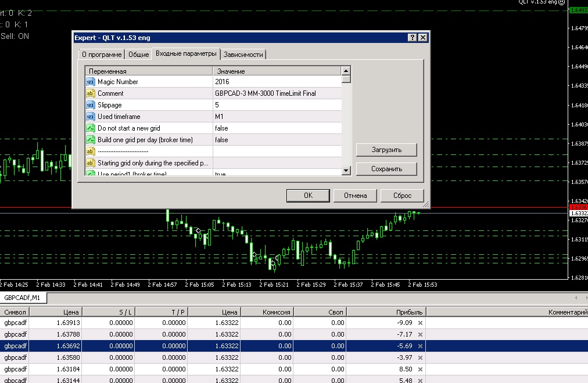Screen dimensions: 588x383
Task: Click the parameter list scroll up arrow
Action: tap(346, 70)
